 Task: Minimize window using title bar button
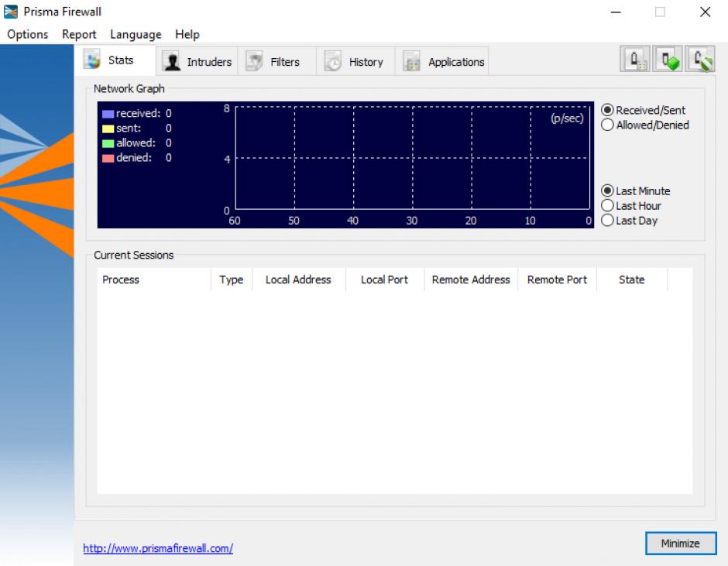616,12
